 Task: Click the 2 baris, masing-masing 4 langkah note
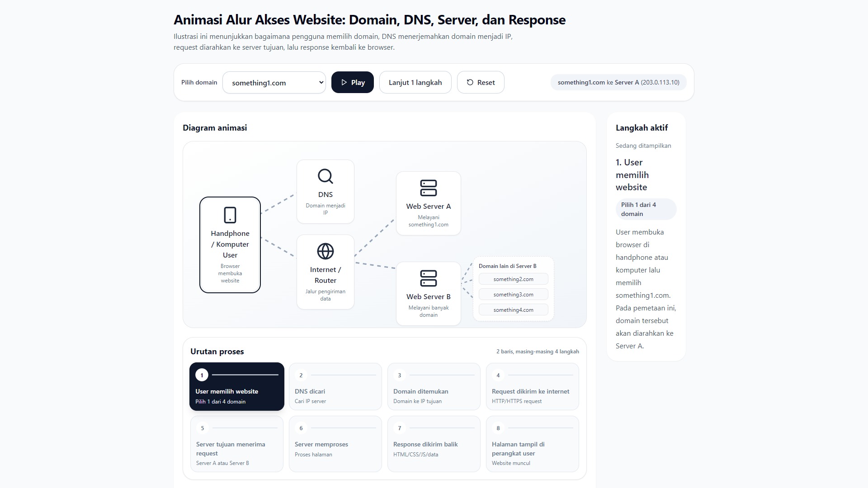538,352
